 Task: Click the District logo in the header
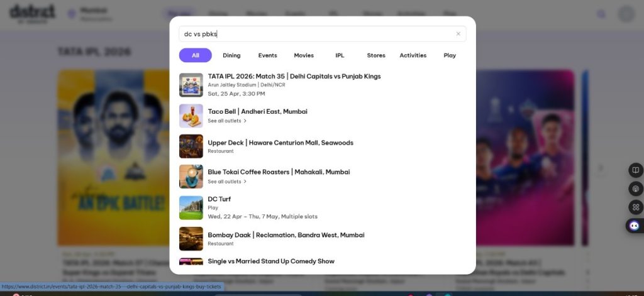pos(33,14)
